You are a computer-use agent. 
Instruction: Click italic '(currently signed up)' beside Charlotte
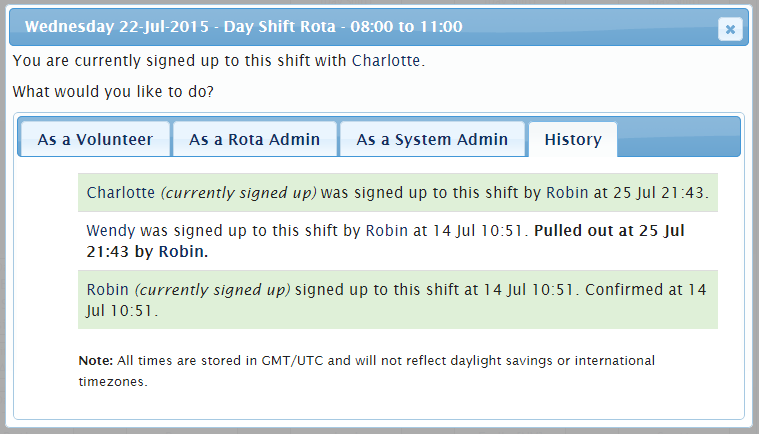pyautogui.click(x=239, y=193)
